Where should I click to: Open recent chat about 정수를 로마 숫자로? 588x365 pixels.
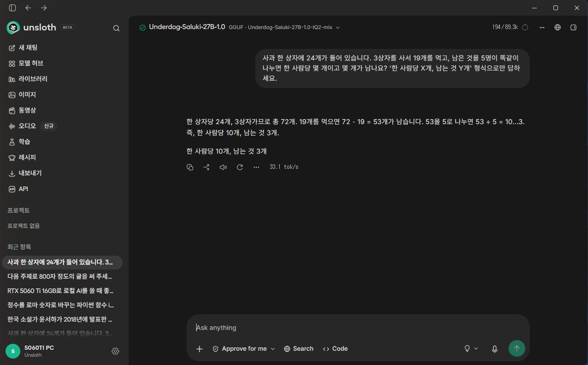click(x=62, y=305)
